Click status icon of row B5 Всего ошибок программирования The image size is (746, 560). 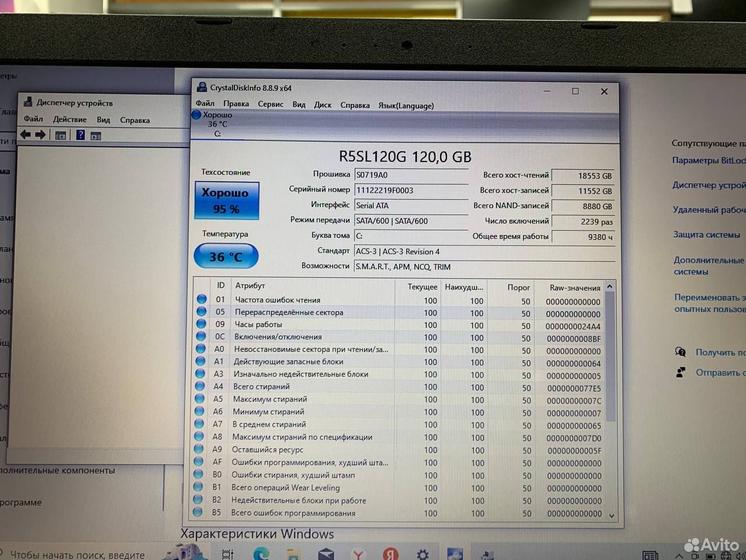[x=197, y=512]
